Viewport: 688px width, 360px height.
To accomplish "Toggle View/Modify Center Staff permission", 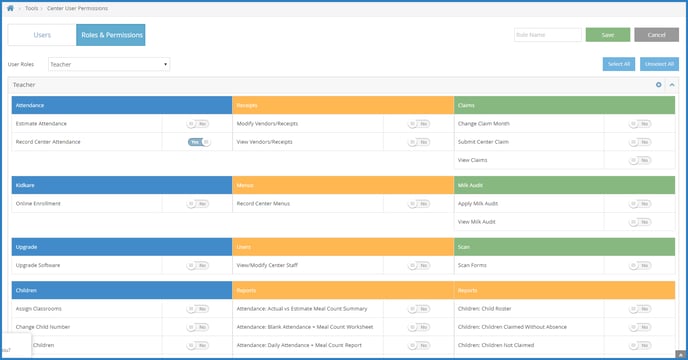I will click(x=419, y=265).
